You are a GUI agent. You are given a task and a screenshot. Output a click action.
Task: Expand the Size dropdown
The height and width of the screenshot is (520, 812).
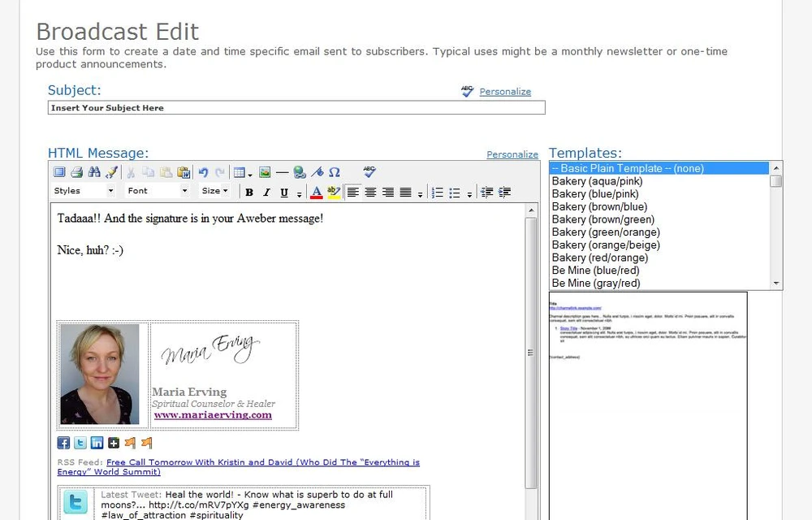point(214,191)
